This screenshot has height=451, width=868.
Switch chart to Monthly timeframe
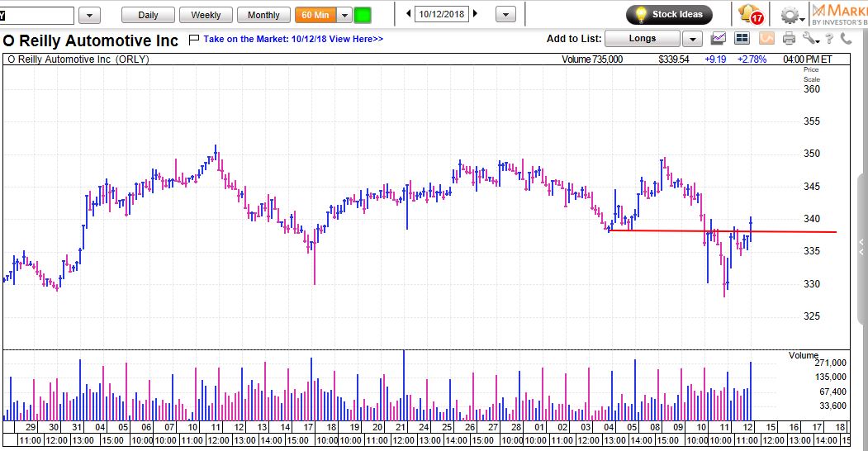[263, 15]
